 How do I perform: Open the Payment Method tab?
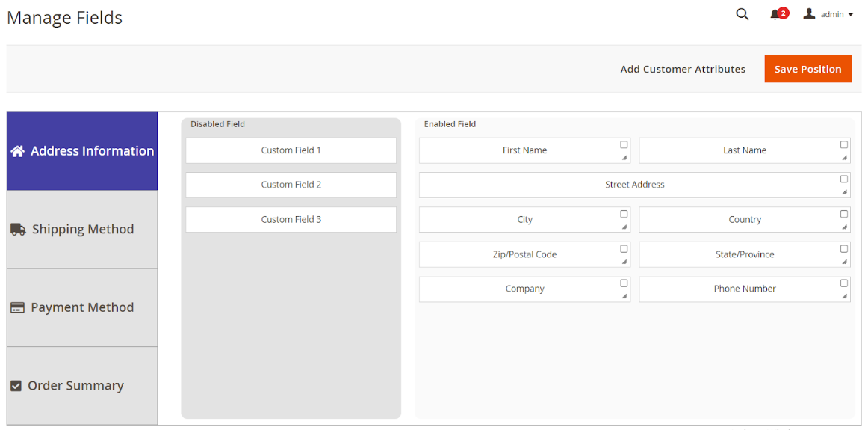click(x=82, y=307)
